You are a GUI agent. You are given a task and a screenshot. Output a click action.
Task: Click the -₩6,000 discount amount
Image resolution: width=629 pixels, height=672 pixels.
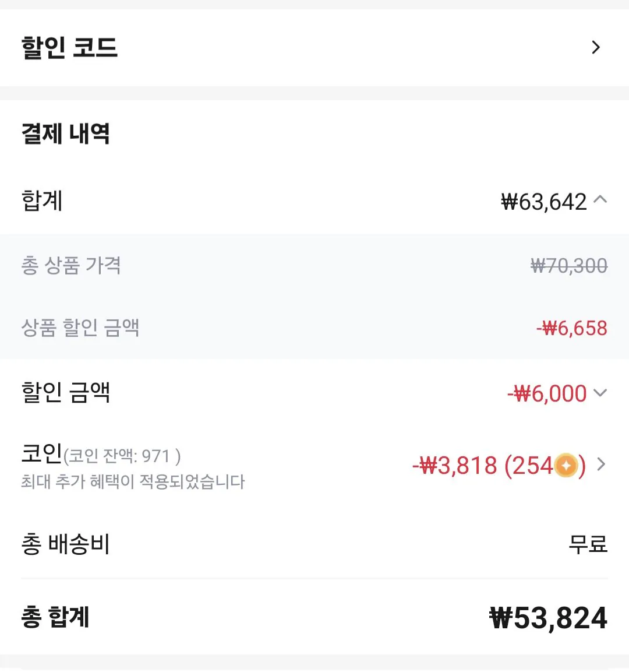(x=547, y=393)
